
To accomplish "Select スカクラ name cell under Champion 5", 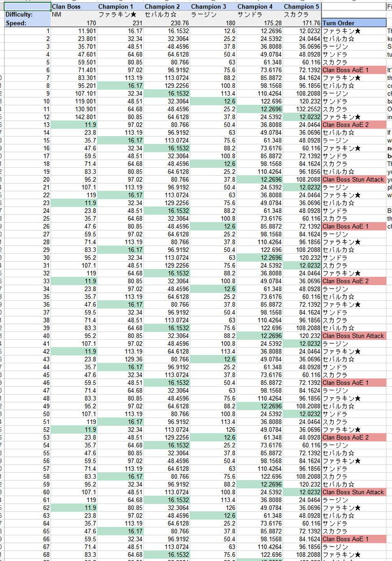I will point(302,15).
